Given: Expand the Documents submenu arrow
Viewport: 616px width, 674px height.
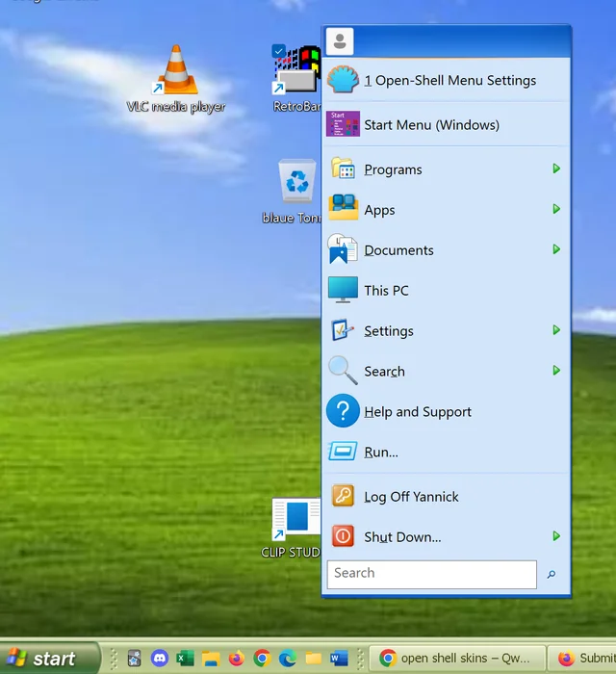Looking at the screenshot, I should tap(556, 249).
